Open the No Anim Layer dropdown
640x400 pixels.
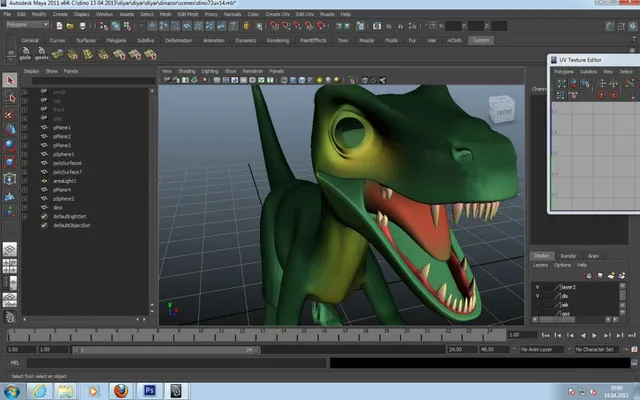pyautogui.click(x=544, y=349)
